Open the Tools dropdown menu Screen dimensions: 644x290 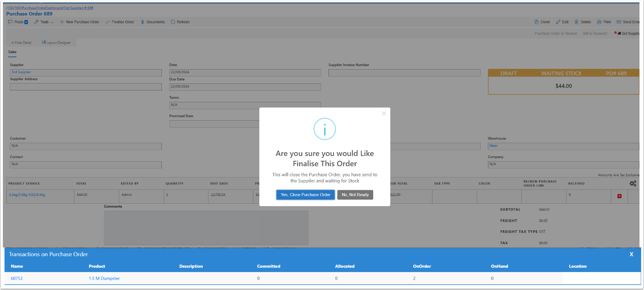tap(44, 22)
